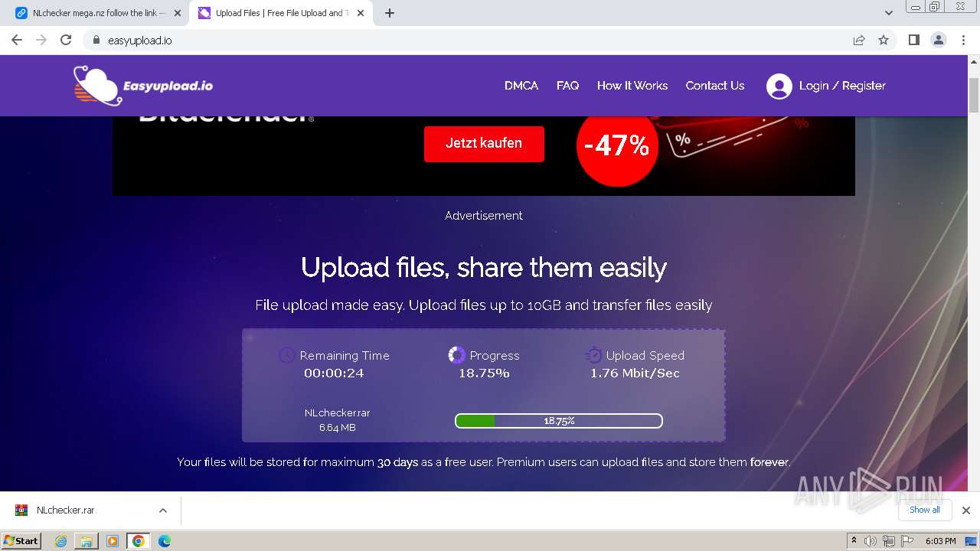Click the network tray icon
Image resolution: width=980 pixels, height=551 pixels.
888,541
